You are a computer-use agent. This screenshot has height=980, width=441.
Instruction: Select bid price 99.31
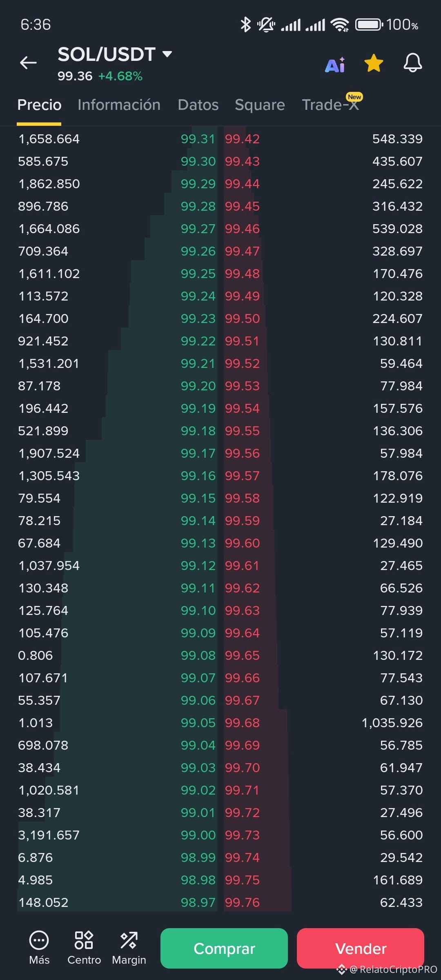[198, 139]
